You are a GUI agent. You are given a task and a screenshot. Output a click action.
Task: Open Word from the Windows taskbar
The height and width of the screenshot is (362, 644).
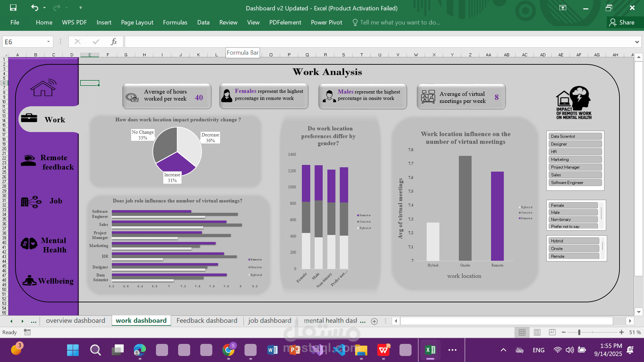click(x=272, y=350)
